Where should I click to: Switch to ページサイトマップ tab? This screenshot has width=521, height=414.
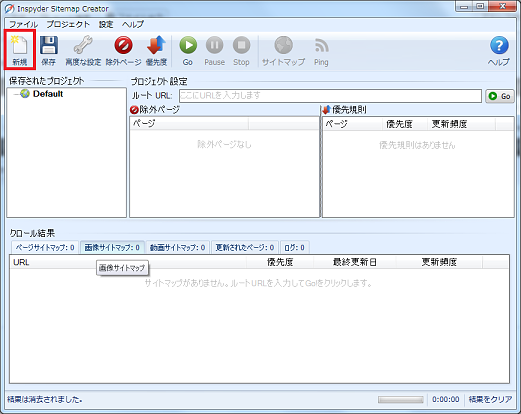(x=45, y=248)
